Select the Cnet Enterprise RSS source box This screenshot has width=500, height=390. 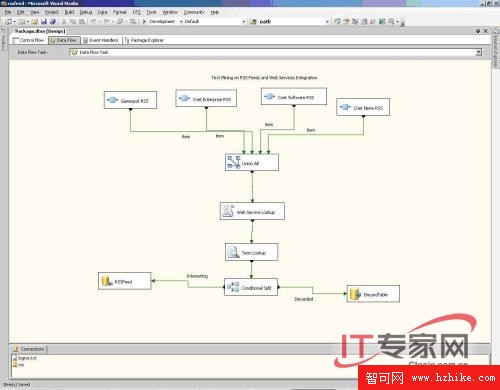(x=206, y=98)
